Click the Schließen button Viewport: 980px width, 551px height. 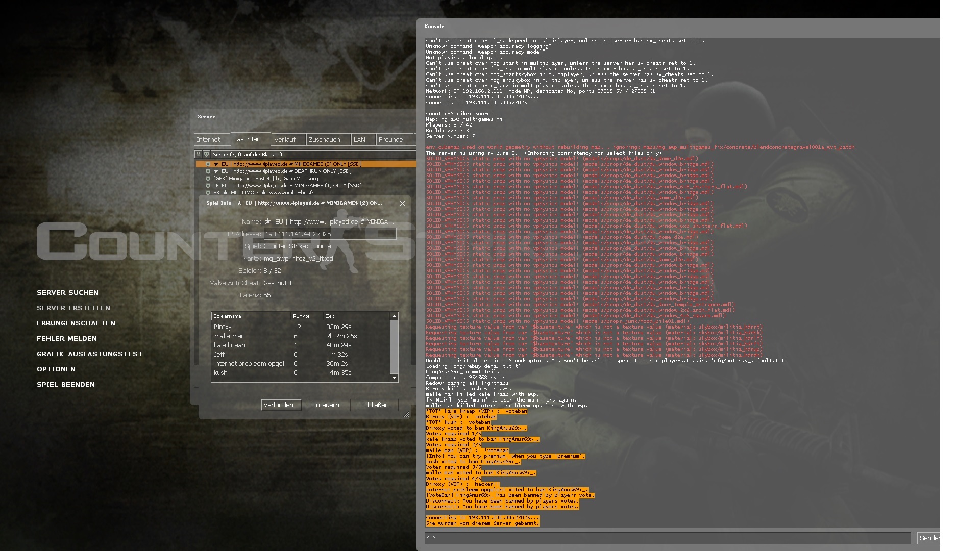coord(378,405)
